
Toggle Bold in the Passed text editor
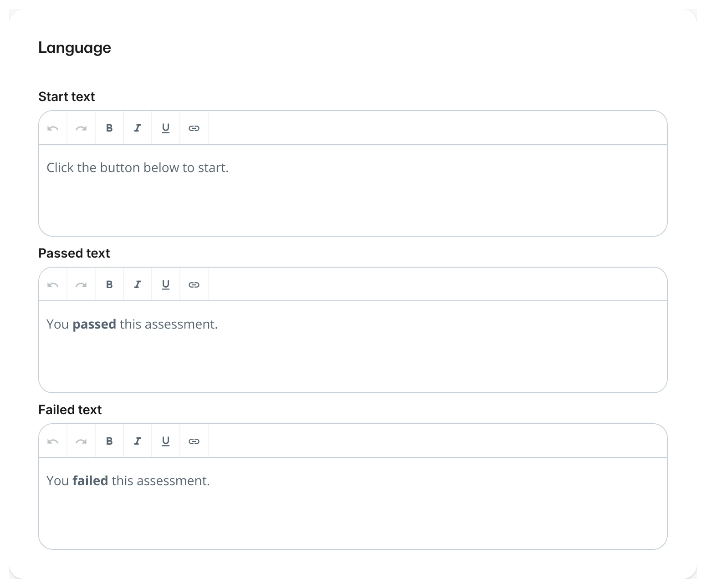pyautogui.click(x=109, y=284)
